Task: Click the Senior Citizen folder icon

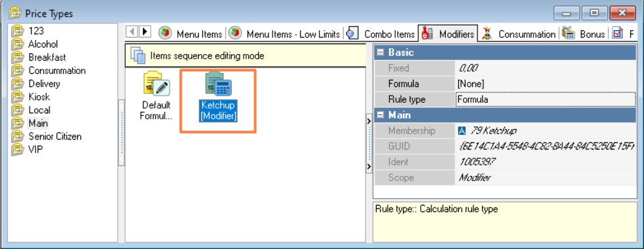Action: pyautogui.click(x=18, y=136)
